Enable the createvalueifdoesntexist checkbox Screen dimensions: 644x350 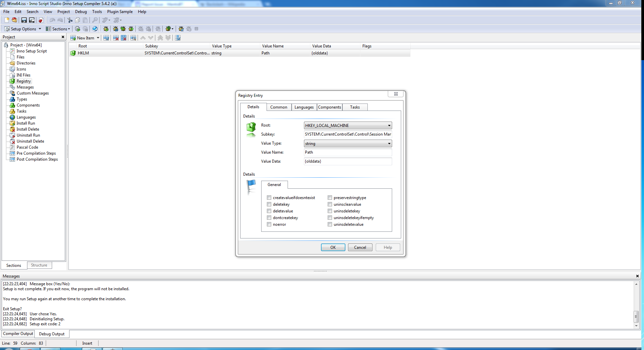269,198
